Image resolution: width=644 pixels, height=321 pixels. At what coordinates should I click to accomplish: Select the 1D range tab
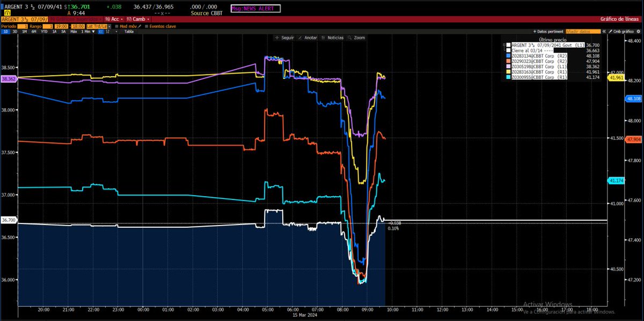tap(6, 32)
